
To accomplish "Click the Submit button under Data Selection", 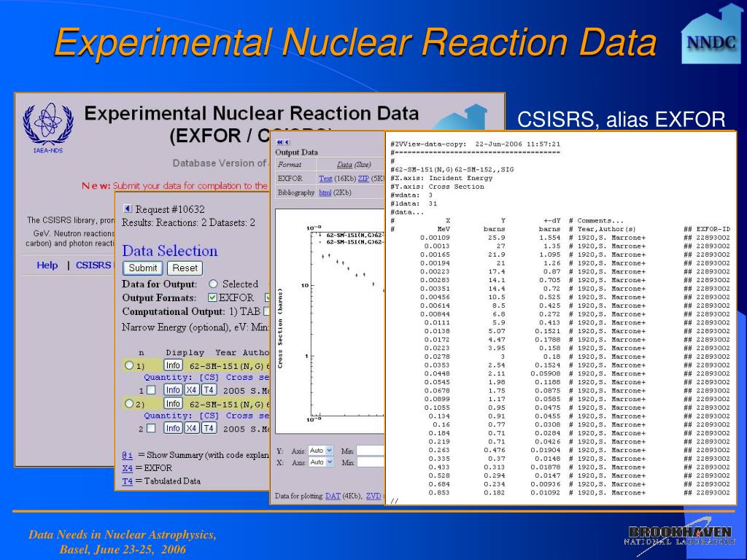I will (142, 268).
